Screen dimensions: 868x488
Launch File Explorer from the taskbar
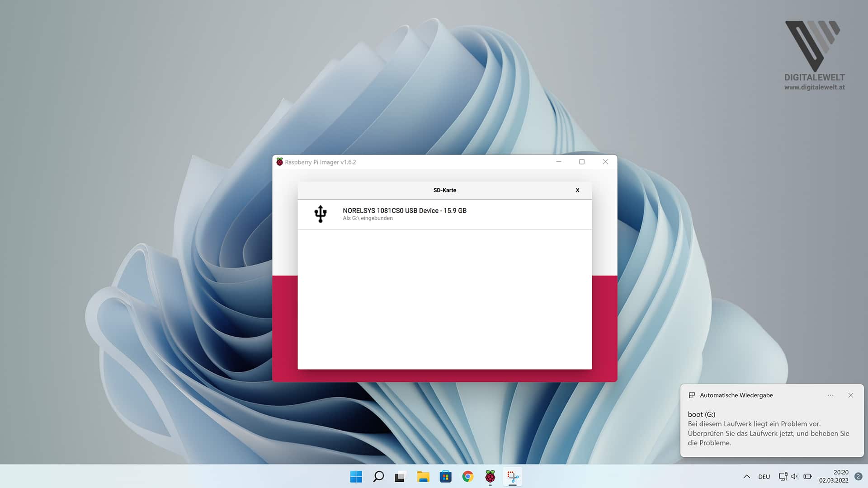point(423,477)
